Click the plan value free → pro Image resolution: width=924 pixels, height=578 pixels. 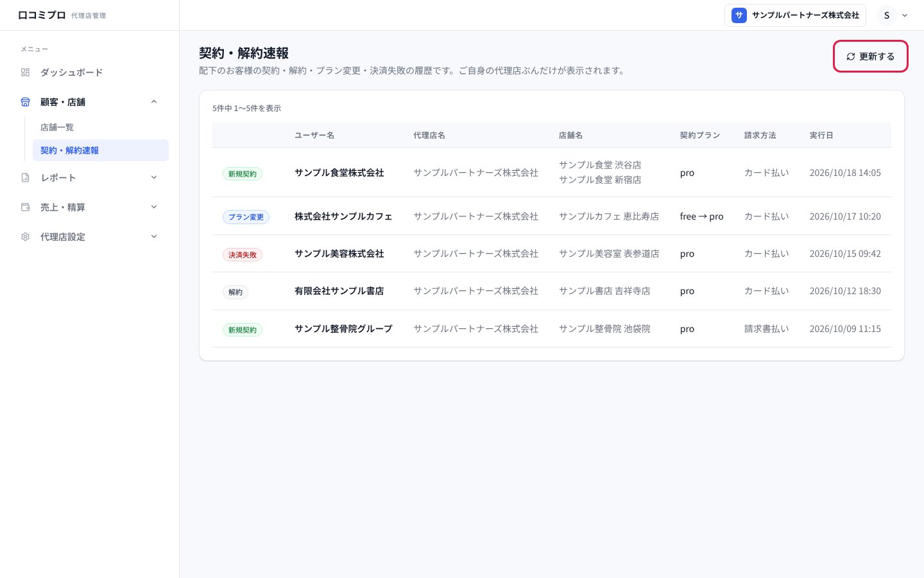(x=702, y=216)
